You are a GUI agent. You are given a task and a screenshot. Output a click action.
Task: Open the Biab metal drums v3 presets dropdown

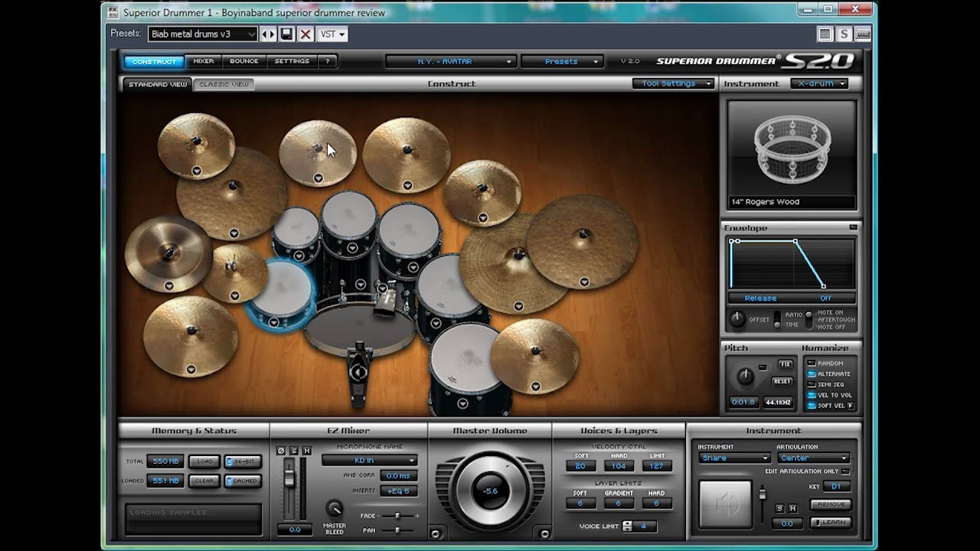[x=202, y=34]
